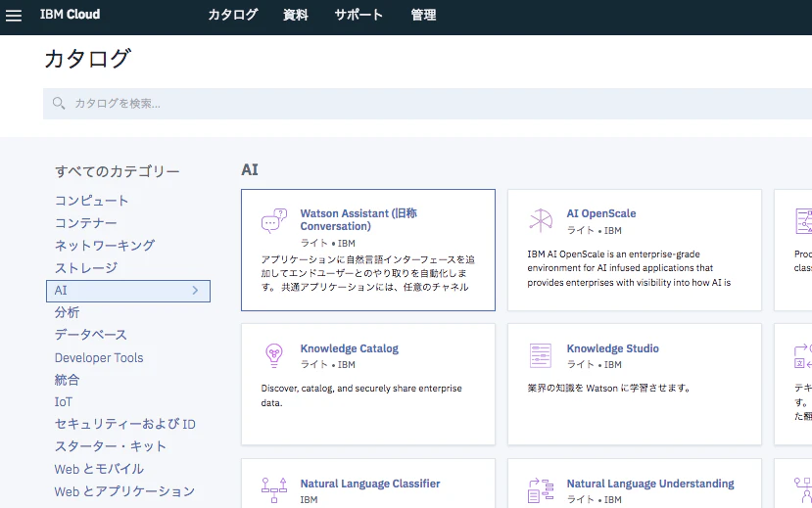
Task: Click the ライト • IBM label under Knowledge Catalog
Action: coord(328,365)
